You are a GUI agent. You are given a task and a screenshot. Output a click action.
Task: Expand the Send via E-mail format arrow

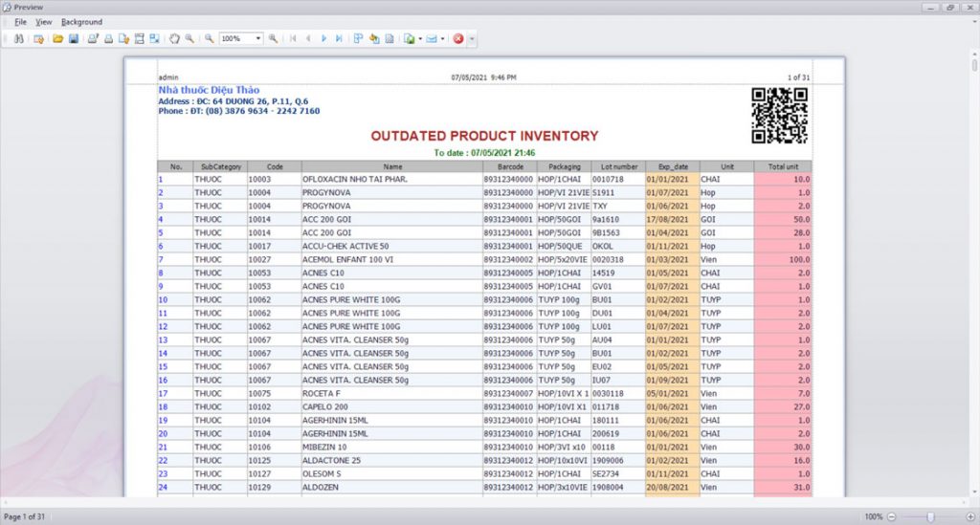coord(442,38)
